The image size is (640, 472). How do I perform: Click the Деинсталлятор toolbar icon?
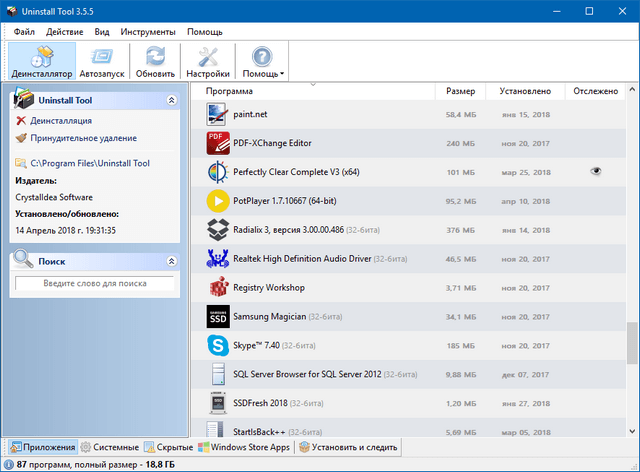41,56
